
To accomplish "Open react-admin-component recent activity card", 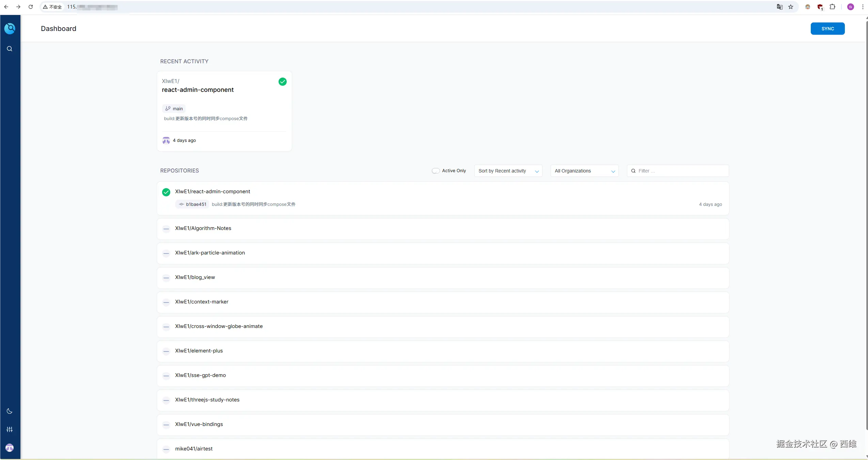I will 198,90.
